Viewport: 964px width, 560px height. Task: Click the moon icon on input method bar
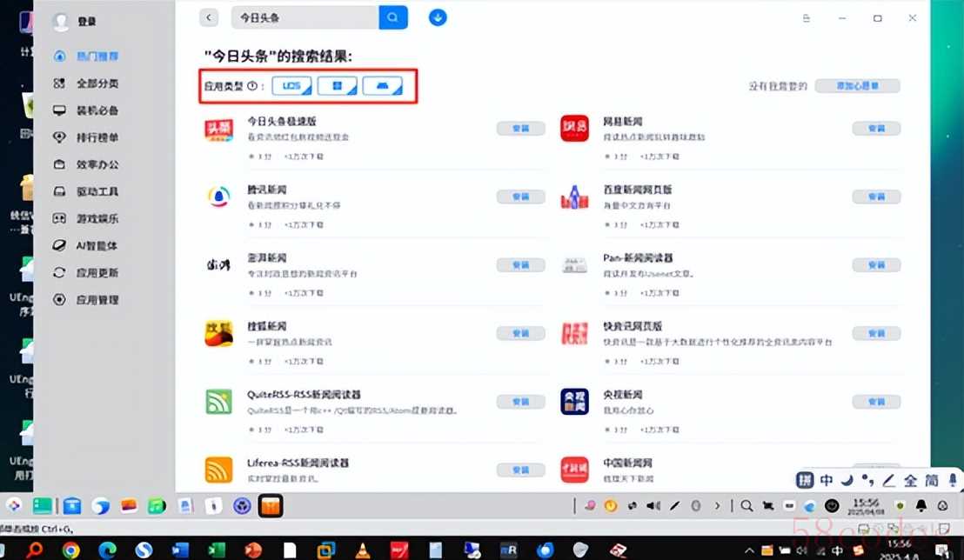coord(847,480)
